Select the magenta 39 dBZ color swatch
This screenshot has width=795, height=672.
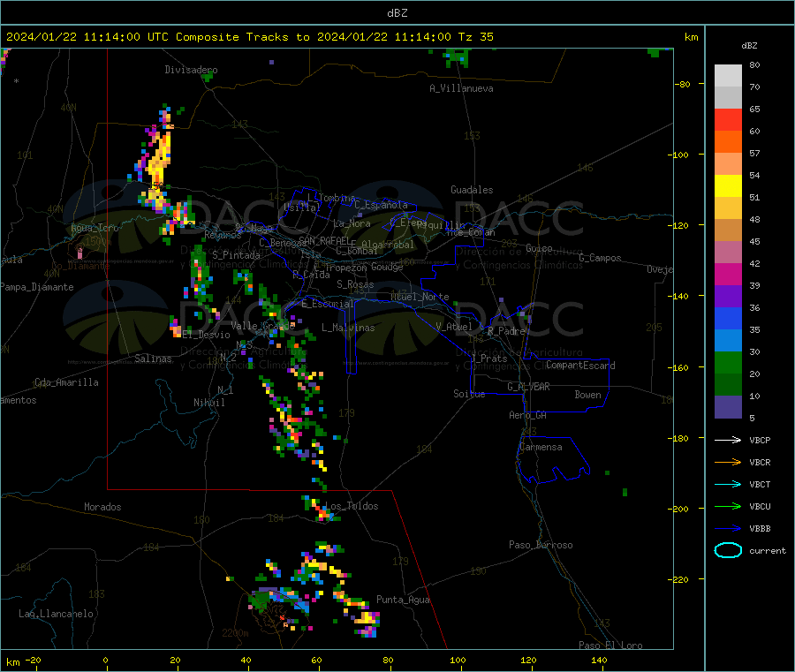click(728, 274)
